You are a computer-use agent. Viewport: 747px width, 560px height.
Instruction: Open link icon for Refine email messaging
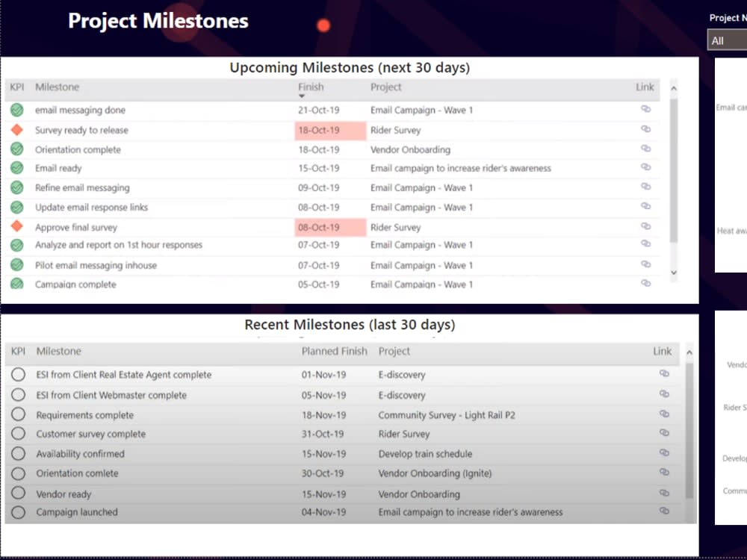click(645, 187)
